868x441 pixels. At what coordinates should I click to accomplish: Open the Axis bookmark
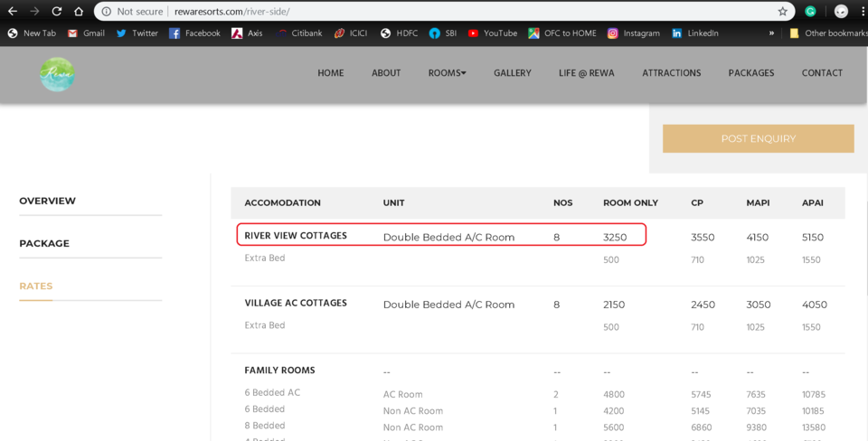(x=247, y=33)
